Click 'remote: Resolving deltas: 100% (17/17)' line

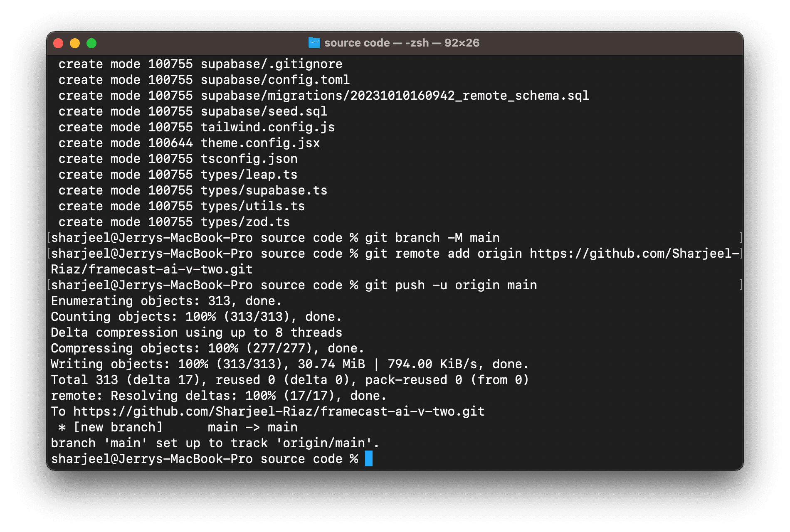[x=219, y=396]
